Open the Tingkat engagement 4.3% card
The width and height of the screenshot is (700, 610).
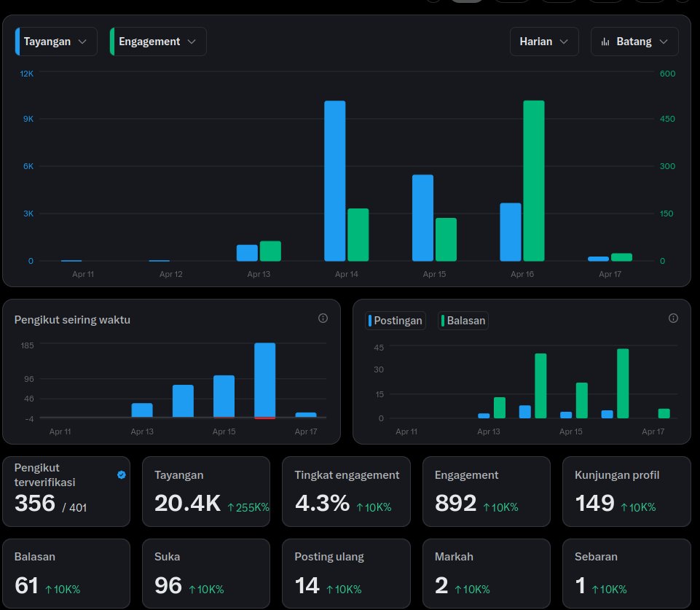click(347, 491)
